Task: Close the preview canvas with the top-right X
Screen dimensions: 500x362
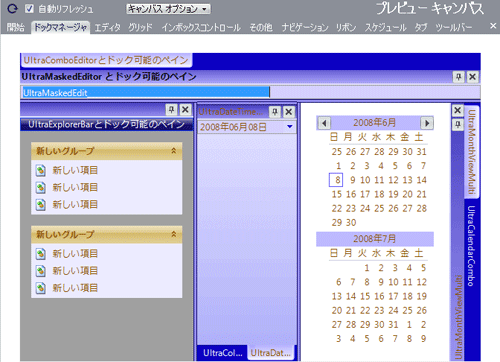Action: 493,26
